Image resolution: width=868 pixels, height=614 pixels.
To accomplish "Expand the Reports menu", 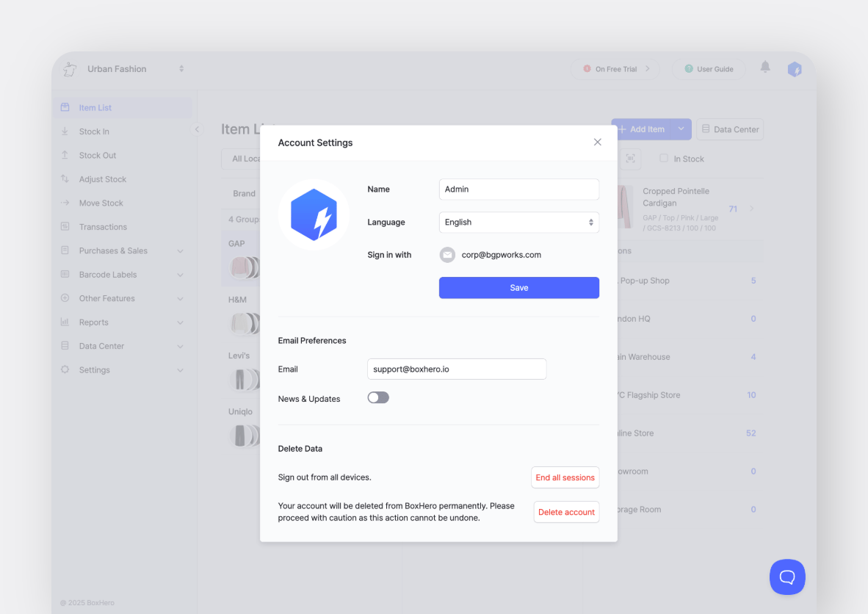I will 94,322.
